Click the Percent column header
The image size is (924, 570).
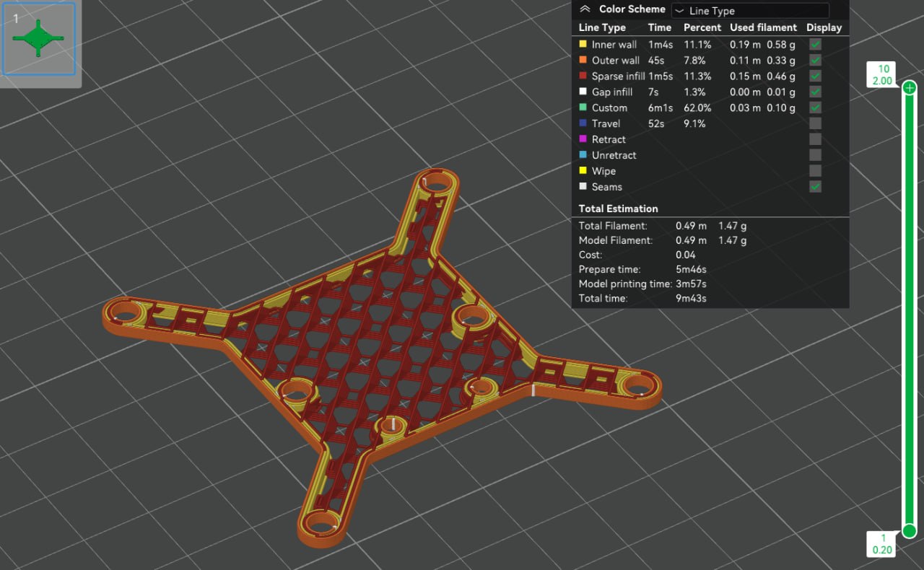point(702,27)
